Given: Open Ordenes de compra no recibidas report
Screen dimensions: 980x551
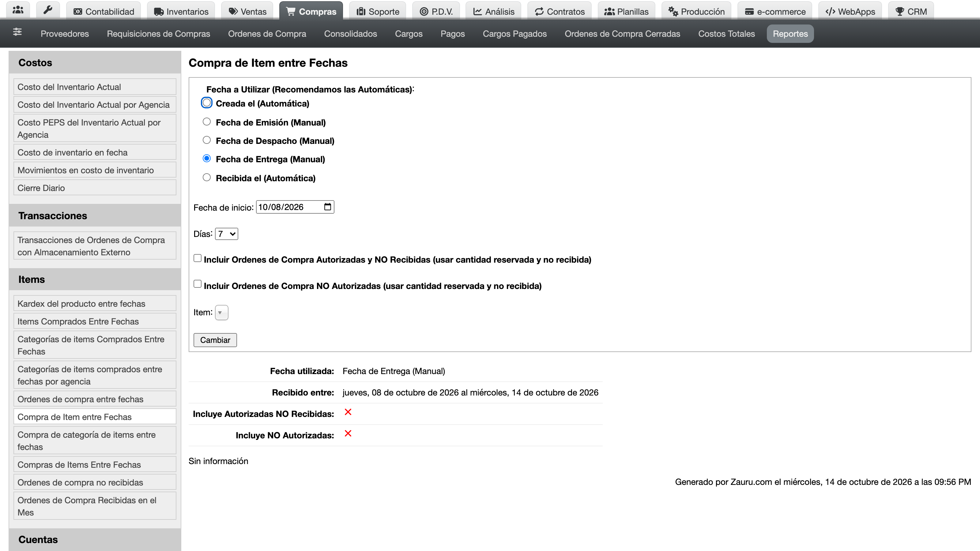Looking at the screenshot, I should click(x=95, y=482).
